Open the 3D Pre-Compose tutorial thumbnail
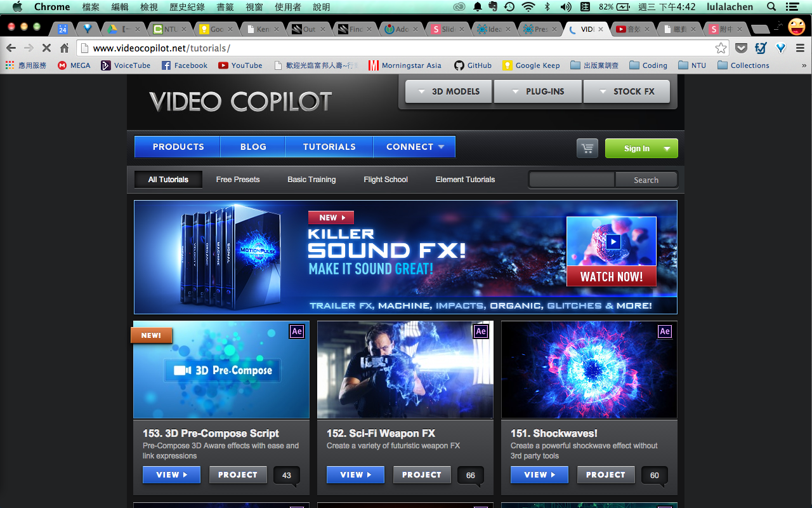 (x=221, y=370)
